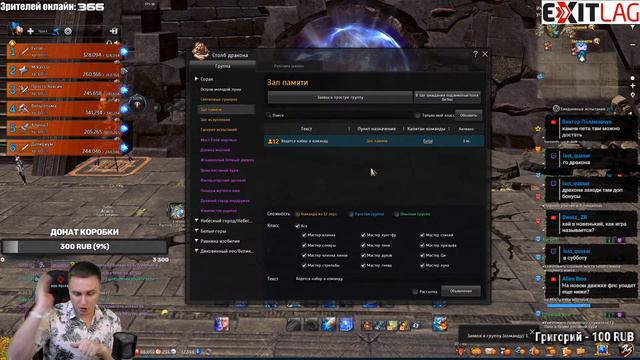
Task: Click the dungeon waiting hall button
Action: click(x=447, y=98)
